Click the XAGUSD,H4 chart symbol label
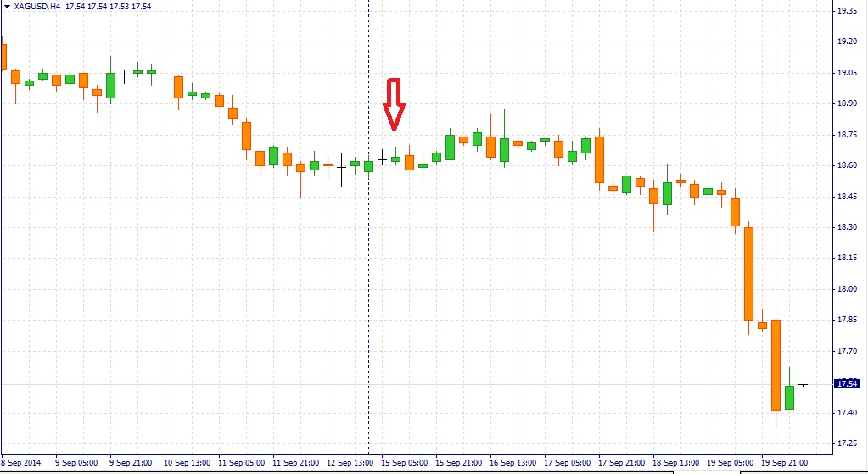 pyautogui.click(x=37, y=7)
